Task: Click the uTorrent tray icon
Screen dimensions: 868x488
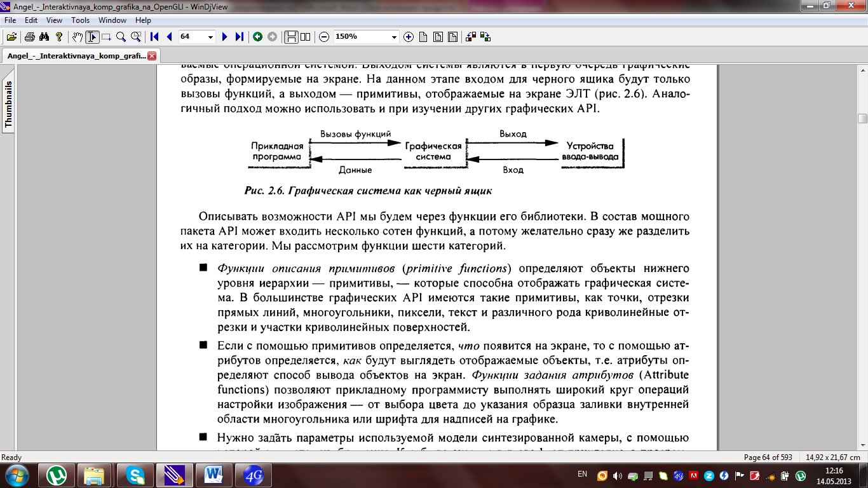Action: (x=801, y=475)
